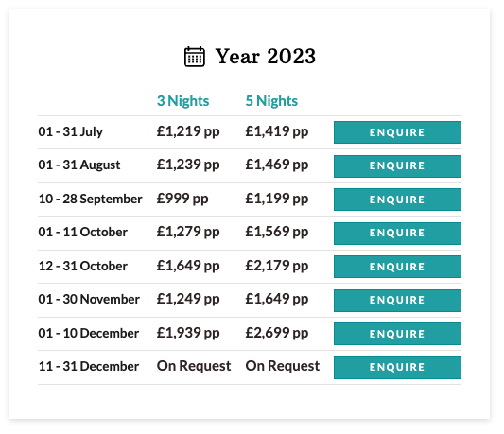Click the £2,179 pp October 5-night price
The width and height of the screenshot is (504, 434).
[277, 267]
